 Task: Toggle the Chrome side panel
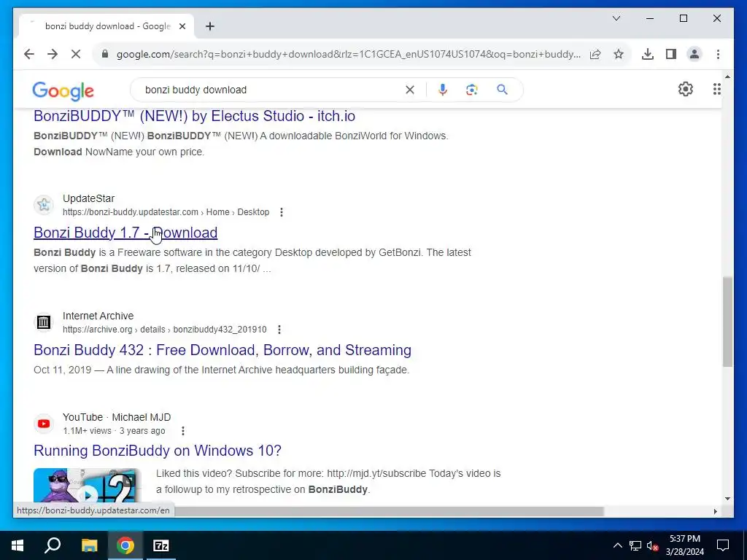[x=671, y=54]
